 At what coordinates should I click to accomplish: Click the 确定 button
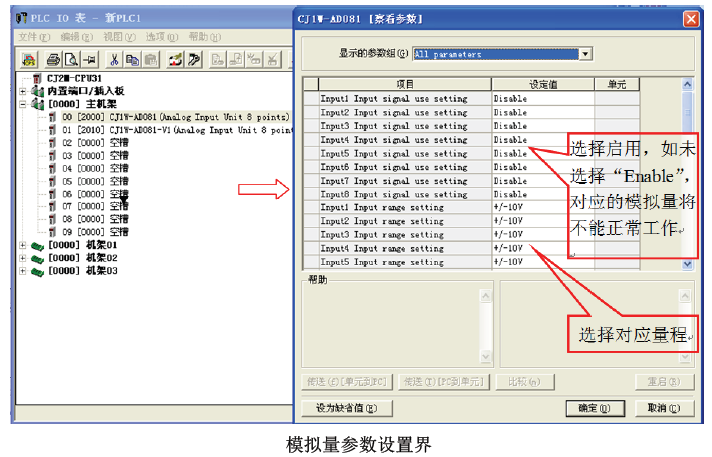point(586,408)
